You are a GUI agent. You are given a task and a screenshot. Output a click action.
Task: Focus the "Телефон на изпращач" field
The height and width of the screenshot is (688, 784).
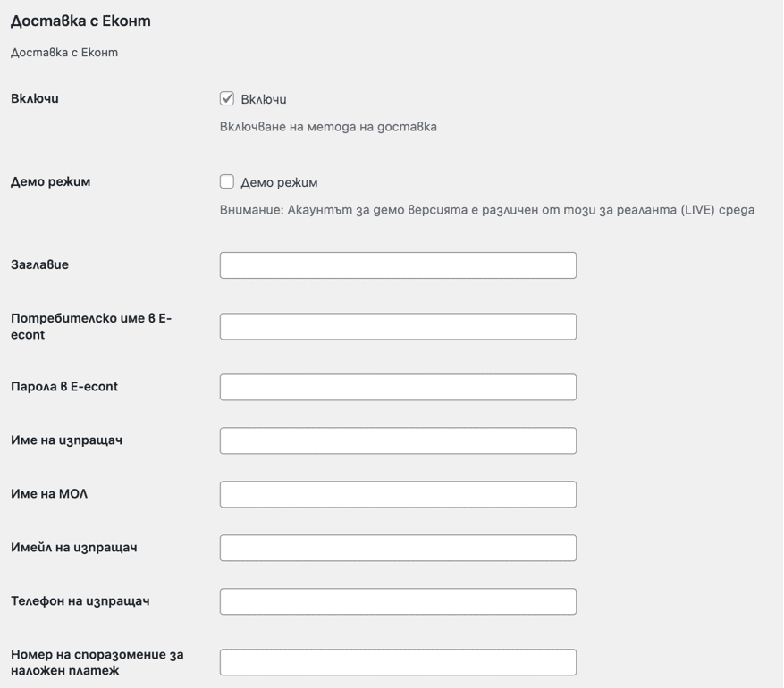(x=398, y=601)
